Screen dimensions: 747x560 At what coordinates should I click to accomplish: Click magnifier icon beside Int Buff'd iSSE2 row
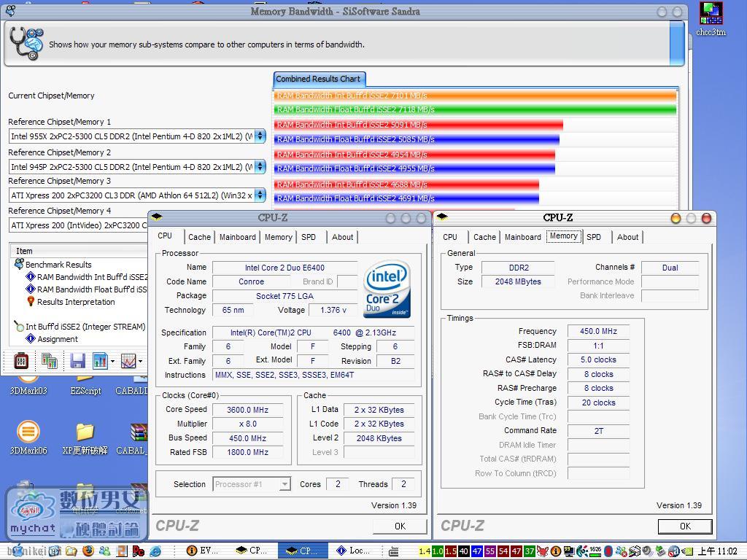point(19,326)
